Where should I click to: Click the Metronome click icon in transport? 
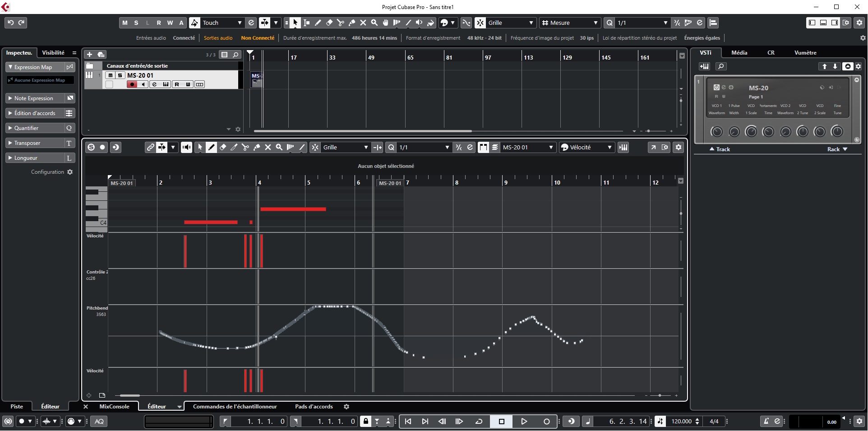click(x=766, y=422)
